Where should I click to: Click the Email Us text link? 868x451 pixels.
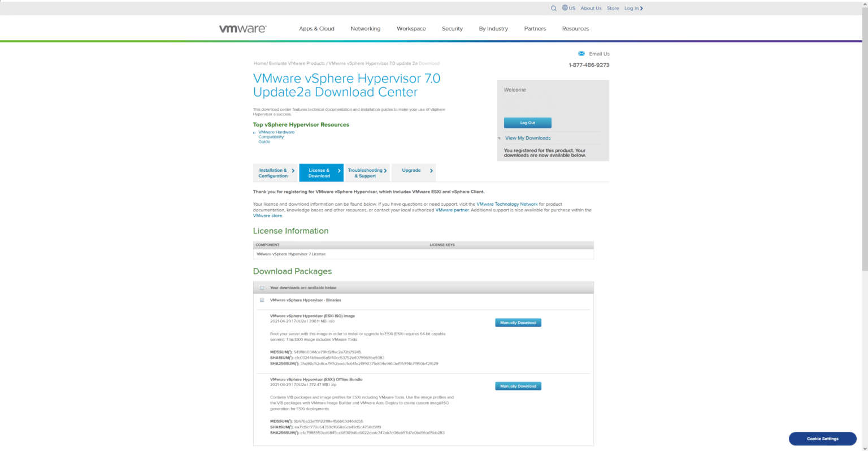pos(599,54)
